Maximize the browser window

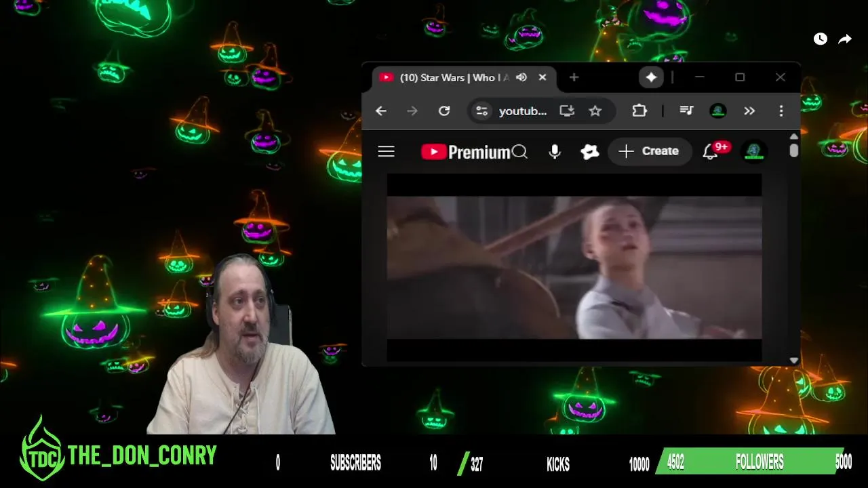click(x=740, y=77)
